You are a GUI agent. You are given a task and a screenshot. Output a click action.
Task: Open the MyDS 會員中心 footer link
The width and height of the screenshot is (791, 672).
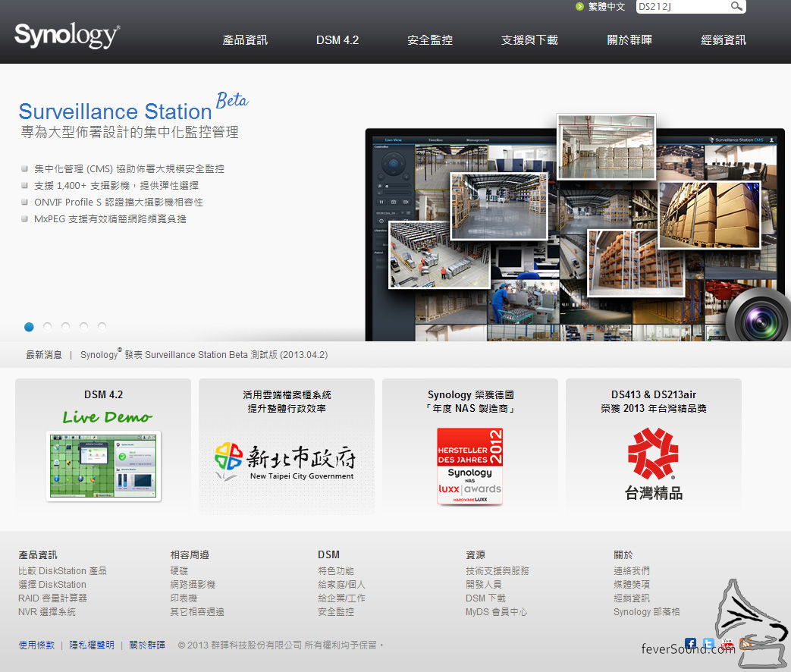coord(497,611)
